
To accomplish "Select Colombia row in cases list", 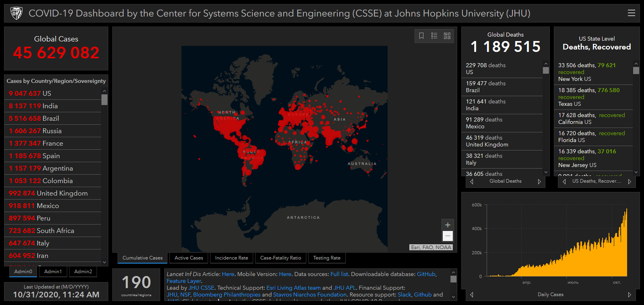I will (x=53, y=181).
